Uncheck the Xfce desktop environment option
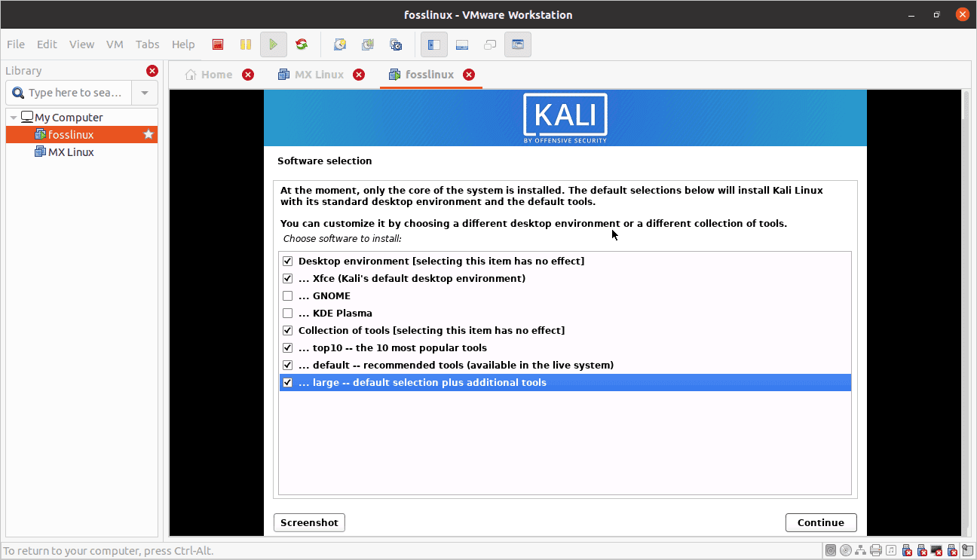Image resolution: width=977 pixels, height=560 pixels. click(x=287, y=279)
